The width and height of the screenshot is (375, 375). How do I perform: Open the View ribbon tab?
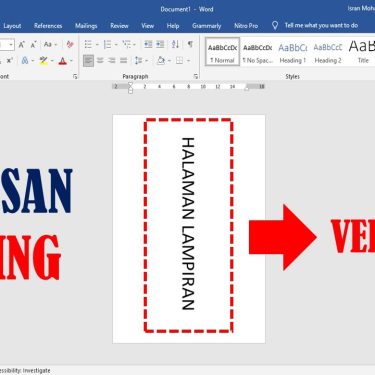tap(147, 26)
